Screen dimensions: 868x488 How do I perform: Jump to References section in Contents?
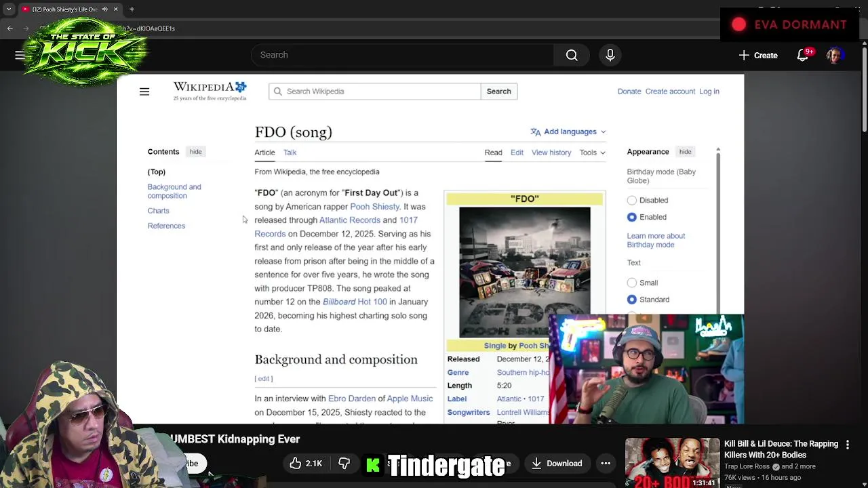tap(166, 226)
